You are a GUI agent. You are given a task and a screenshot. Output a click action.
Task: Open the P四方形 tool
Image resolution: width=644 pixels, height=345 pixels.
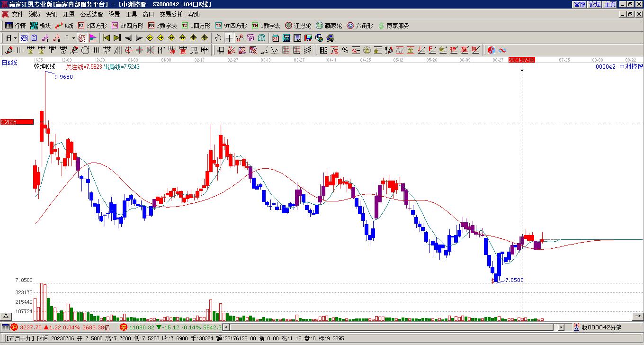click(93, 26)
